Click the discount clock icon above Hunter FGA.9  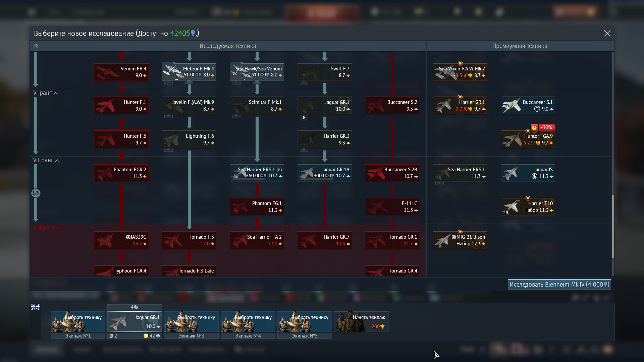534,128
